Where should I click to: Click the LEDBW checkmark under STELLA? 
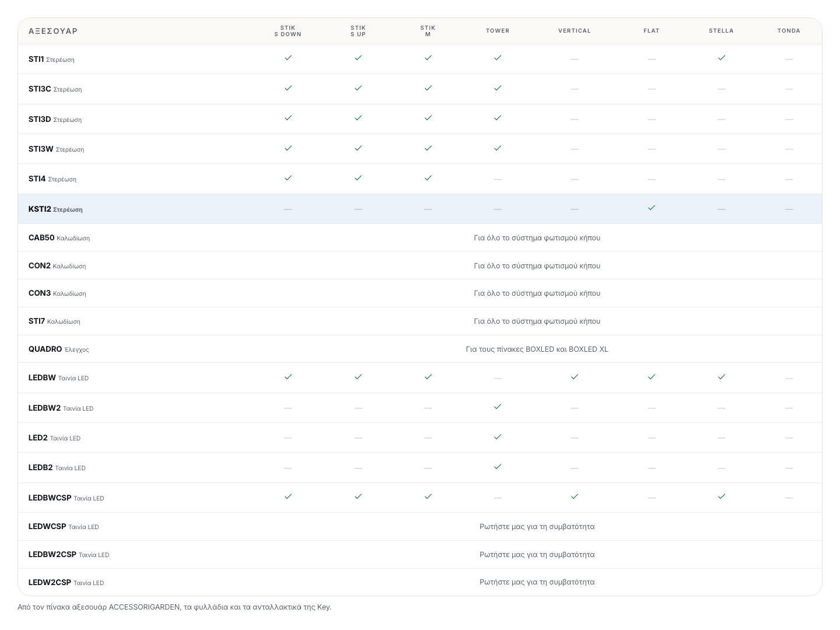tap(722, 377)
